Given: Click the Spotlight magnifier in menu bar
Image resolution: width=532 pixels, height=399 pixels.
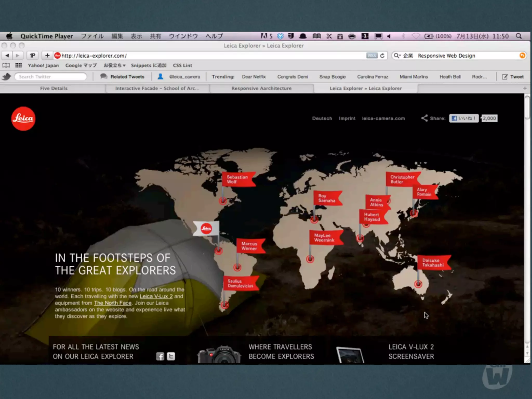Looking at the screenshot, I should 519,36.
